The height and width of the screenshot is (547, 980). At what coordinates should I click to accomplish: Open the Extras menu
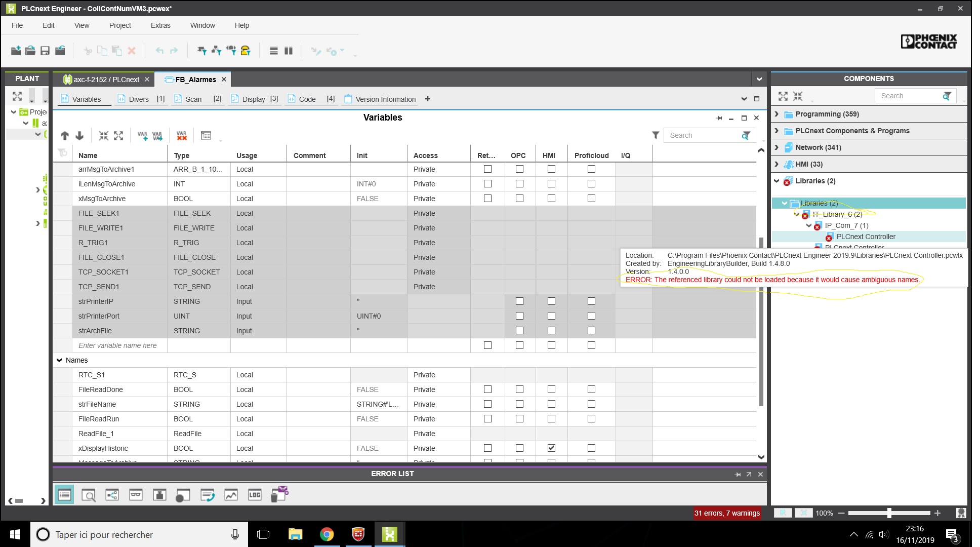[160, 25]
